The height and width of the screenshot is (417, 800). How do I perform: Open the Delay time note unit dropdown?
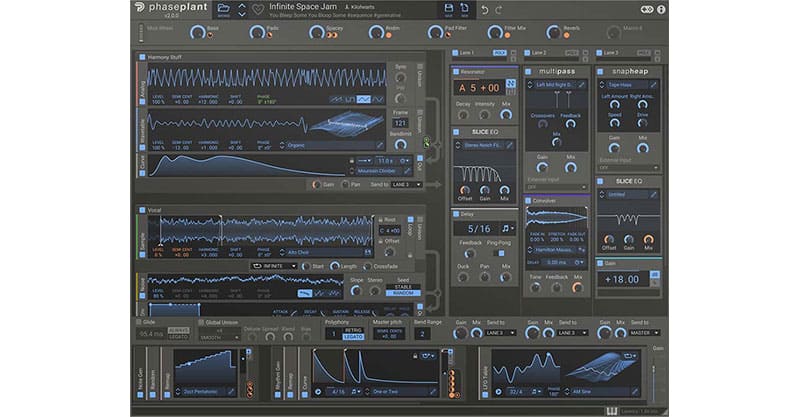coord(508,229)
